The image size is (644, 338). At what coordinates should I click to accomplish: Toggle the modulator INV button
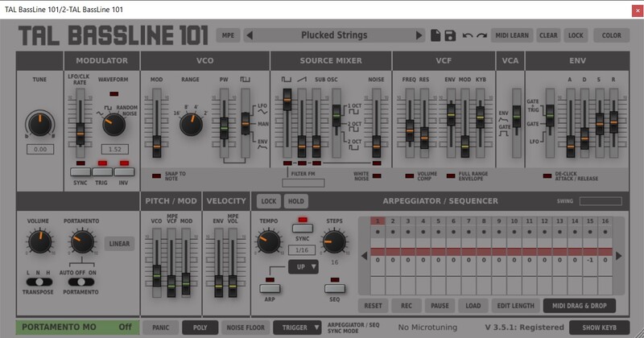(x=124, y=171)
